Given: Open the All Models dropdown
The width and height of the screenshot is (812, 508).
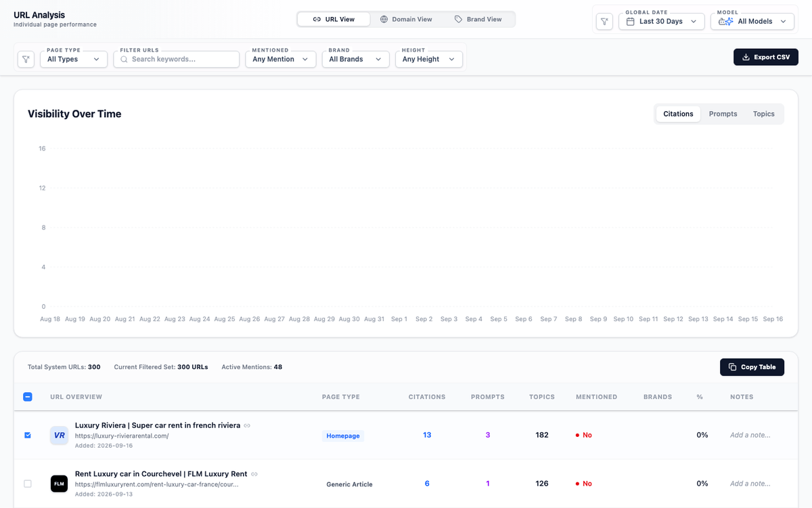Looking at the screenshot, I should [x=753, y=22].
